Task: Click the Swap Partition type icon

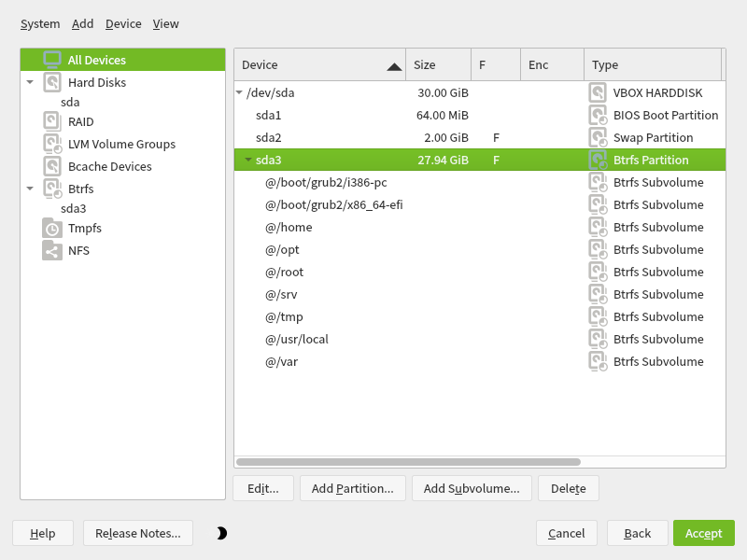Action: (x=598, y=137)
